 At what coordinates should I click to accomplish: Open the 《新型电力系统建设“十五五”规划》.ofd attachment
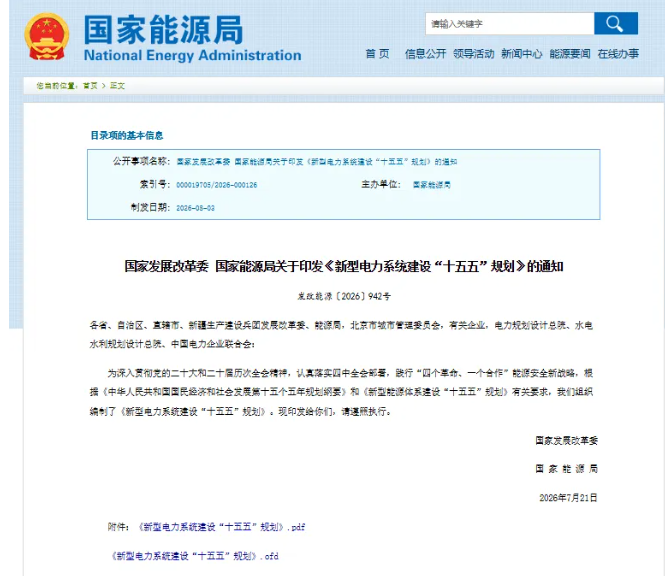tap(195, 556)
